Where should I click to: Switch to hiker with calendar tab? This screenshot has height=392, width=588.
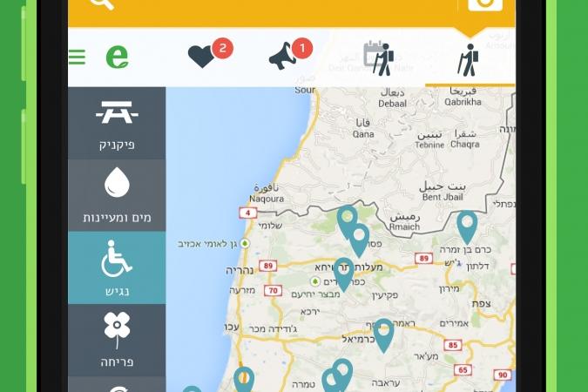point(379,58)
